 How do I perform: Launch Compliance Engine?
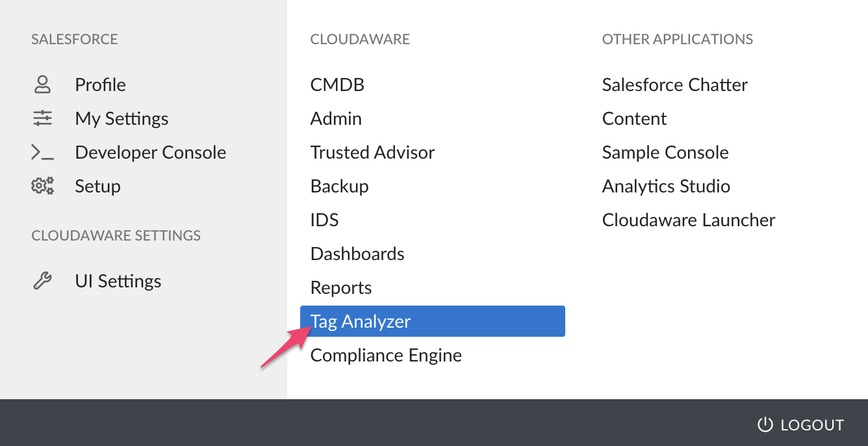coord(386,355)
